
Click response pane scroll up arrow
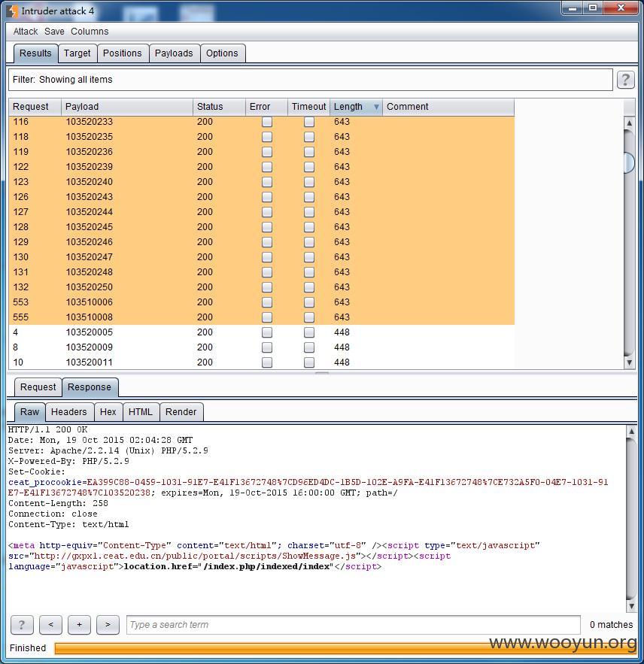coord(631,431)
